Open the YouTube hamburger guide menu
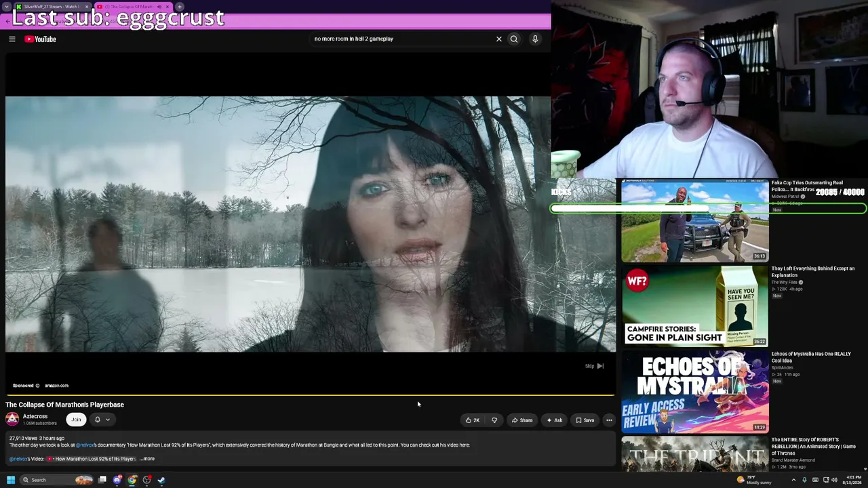The width and height of the screenshot is (868, 488). point(12,39)
